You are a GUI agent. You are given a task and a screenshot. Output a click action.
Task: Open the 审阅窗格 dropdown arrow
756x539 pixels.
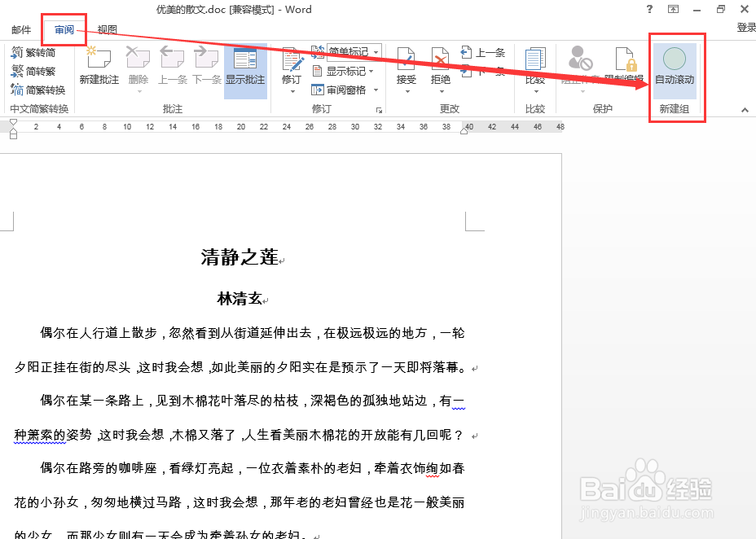coord(376,90)
